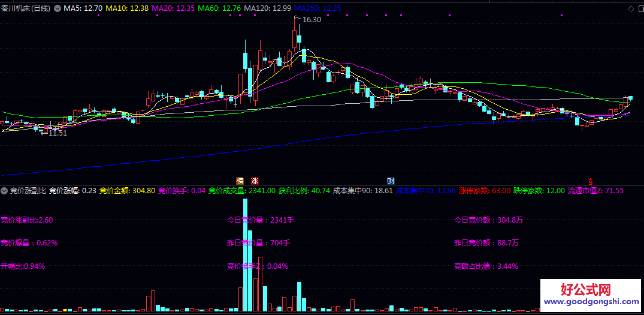This screenshot has height=315, width=644.
Task: Click the 16.30 high price label
Action: (312, 19)
